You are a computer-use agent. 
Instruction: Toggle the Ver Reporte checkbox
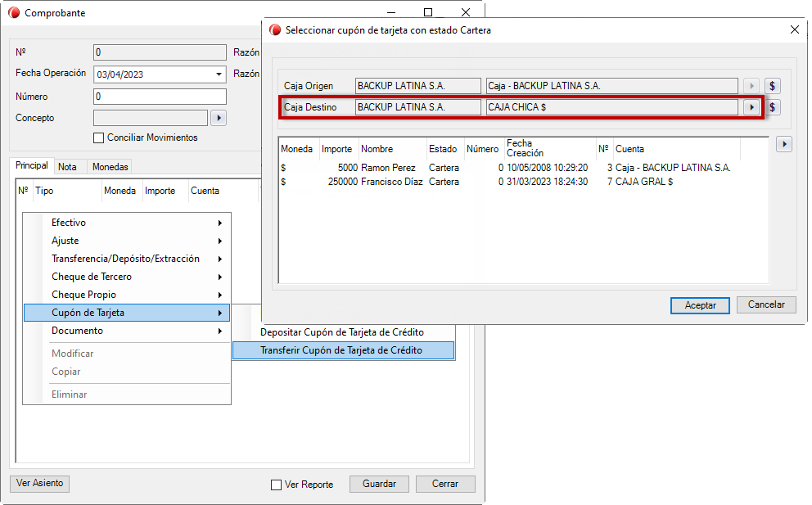click(276, 485)
